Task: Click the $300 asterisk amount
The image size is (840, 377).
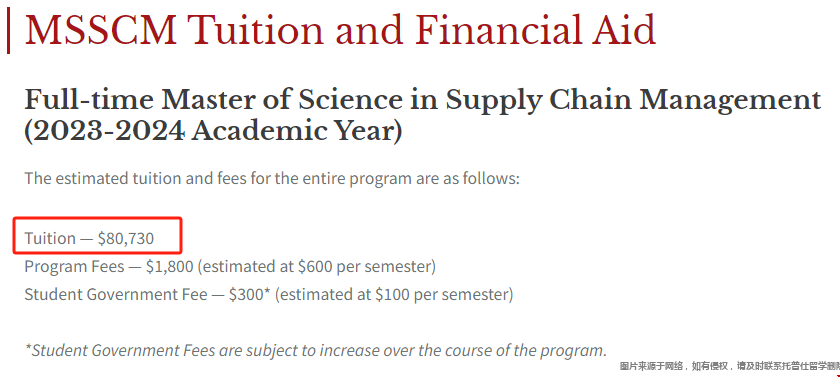Action: point(250,295)
